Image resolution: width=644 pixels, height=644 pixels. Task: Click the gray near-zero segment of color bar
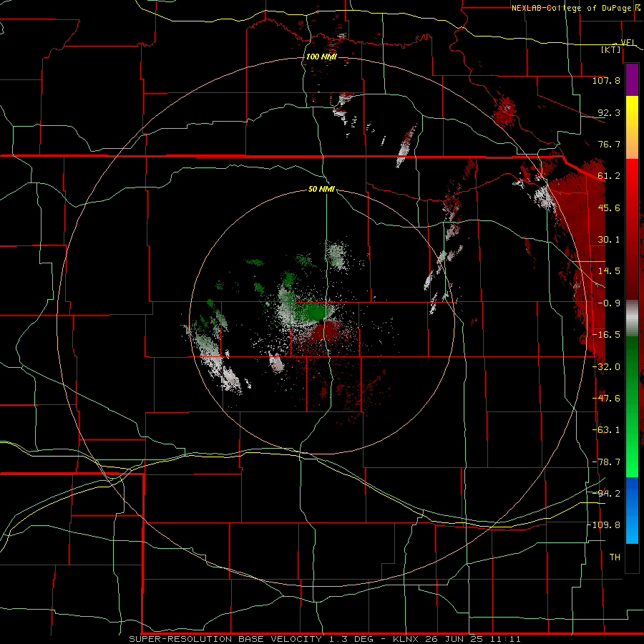pyautogui.click(x=632, y=318)
